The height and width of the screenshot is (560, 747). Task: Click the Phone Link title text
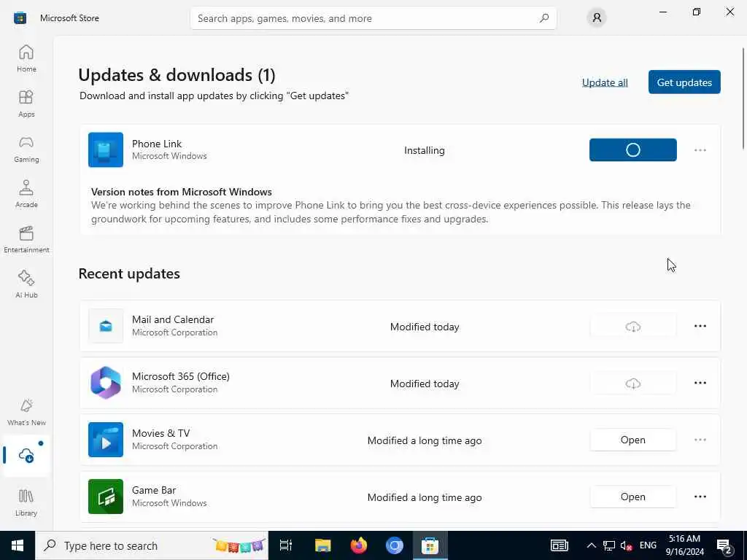(x=157, y=144)
